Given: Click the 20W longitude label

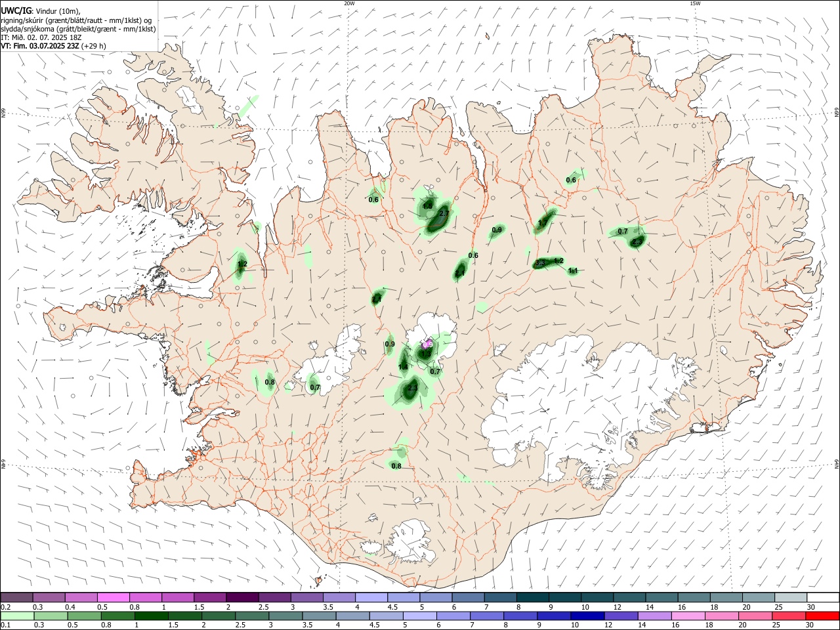Looking at the screenshot, I should pyautogui.click(x=349, y=3).
